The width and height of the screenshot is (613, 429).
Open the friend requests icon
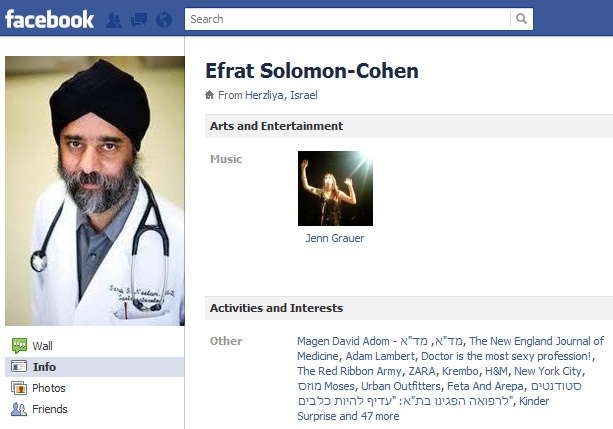click(114, 20)
